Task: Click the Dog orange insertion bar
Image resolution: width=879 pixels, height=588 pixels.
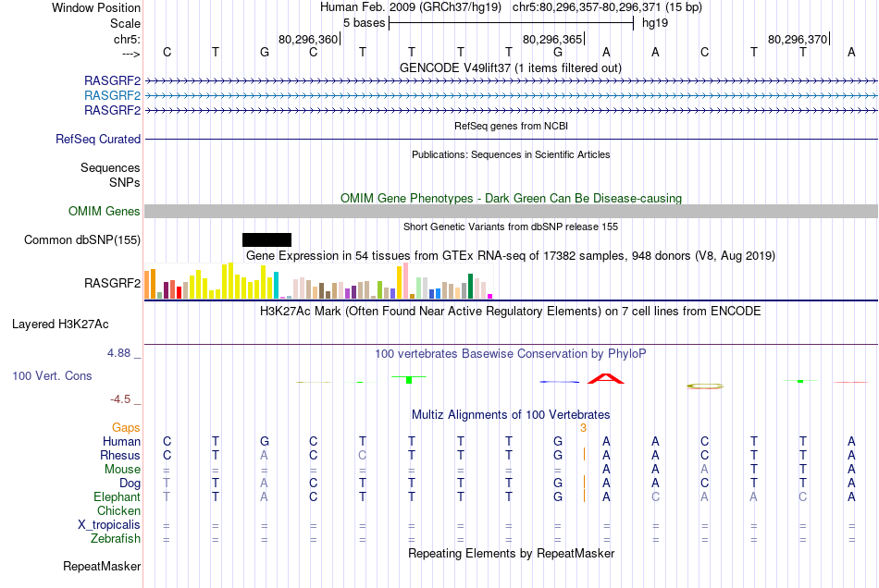Action: click(x=584, y=482)
